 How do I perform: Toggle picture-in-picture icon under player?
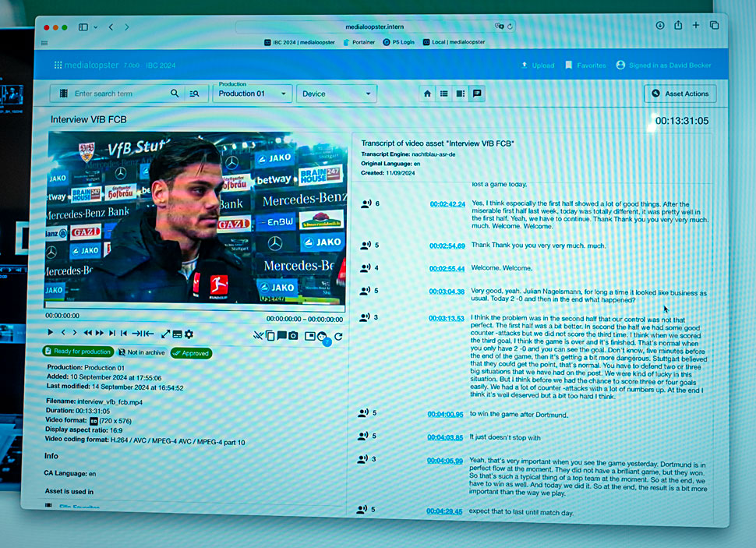point(310,336)
